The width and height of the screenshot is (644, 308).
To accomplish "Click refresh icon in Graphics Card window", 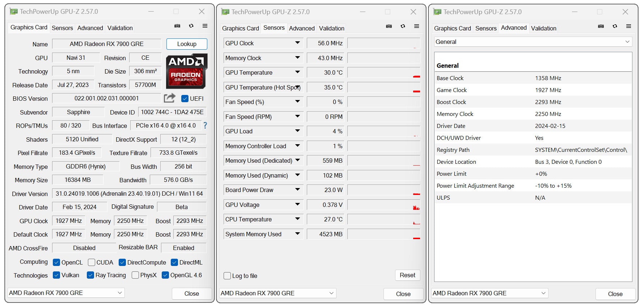I will coord(191,26).
